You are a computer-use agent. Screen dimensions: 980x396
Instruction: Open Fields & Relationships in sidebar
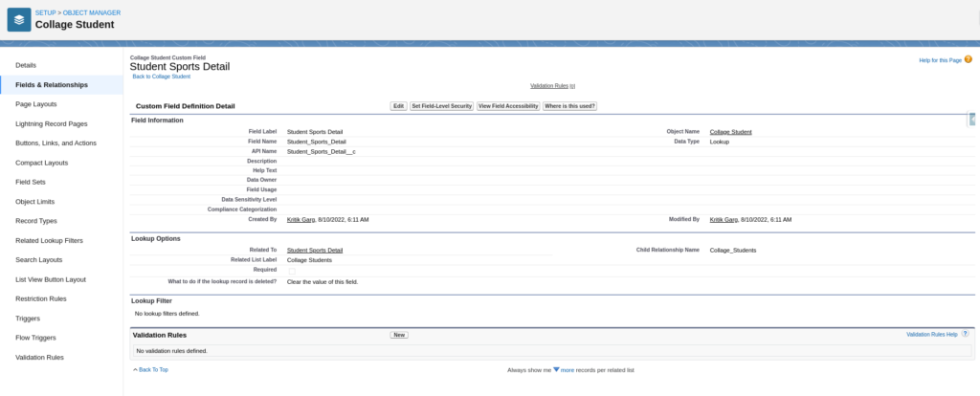pyautogui.click(x=52, y=84)
